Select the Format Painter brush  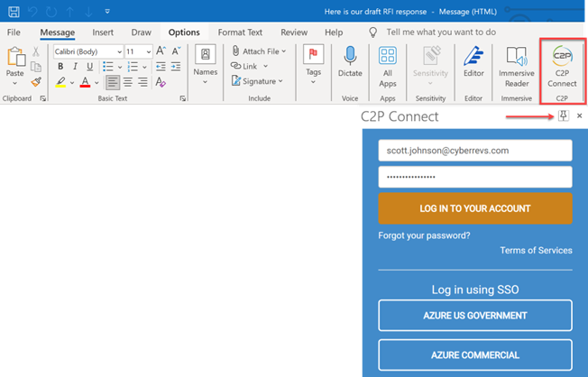pyautogui.click(x=36, y=82)
